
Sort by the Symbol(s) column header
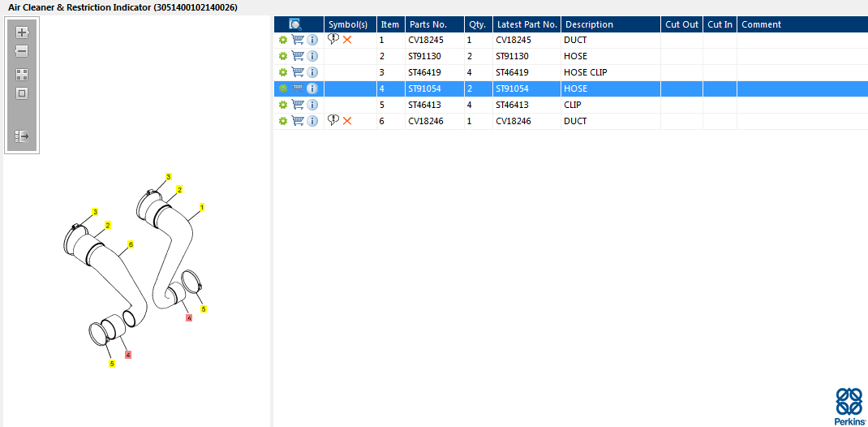click(x=350, y=24)
